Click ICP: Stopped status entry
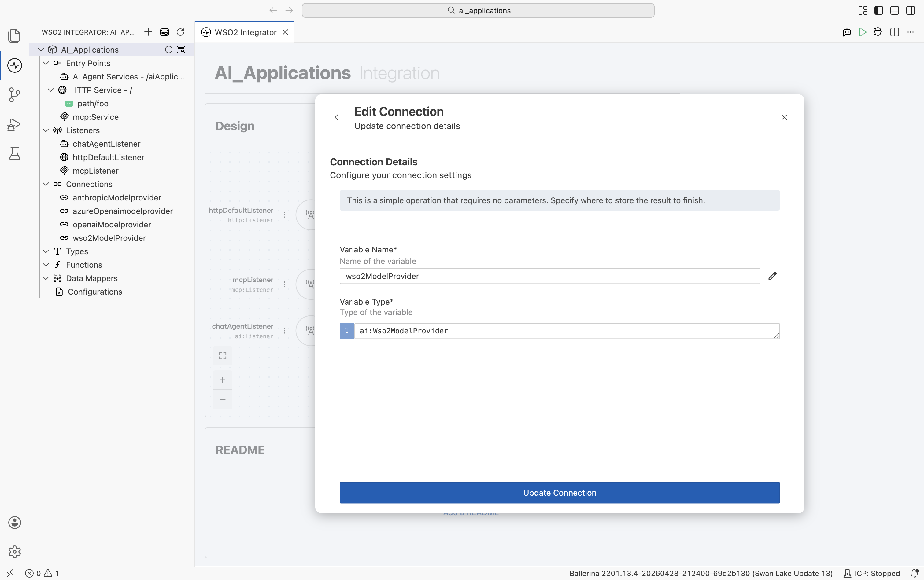Screen dimensions: 924x580 [x=871, y=573]
